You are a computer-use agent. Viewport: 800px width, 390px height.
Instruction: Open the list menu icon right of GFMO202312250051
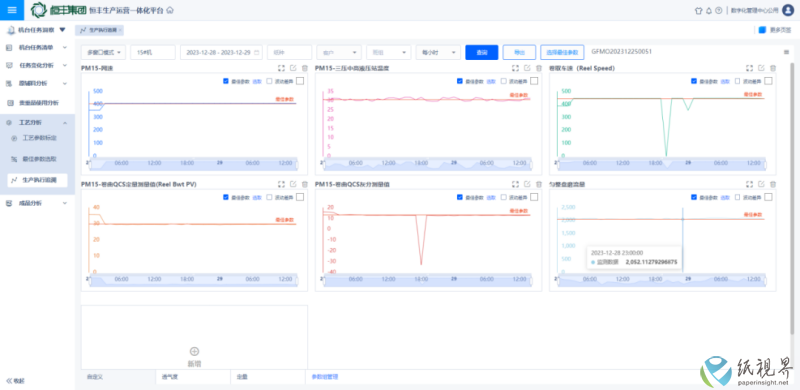click(786, 52)
